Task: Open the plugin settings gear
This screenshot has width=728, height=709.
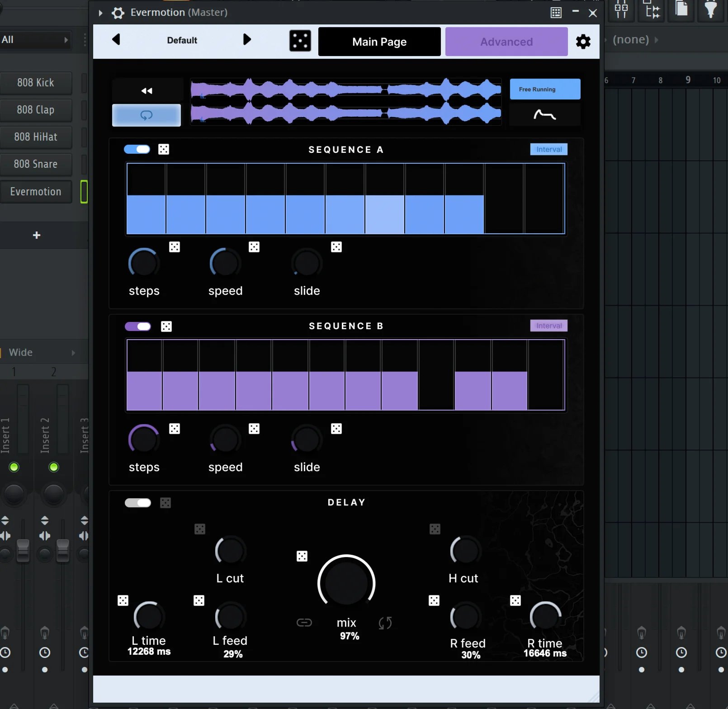Action: (x=583, y=42)
